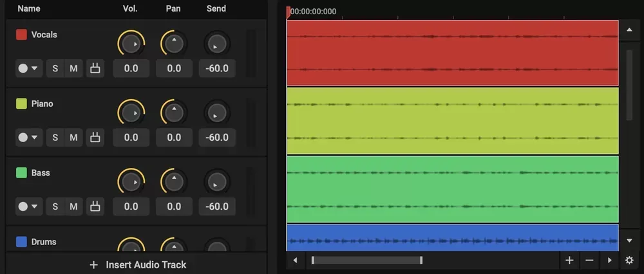Click the Piano volume knob
Viewport: 644px width, 274px height.
(x=131, y=112)
